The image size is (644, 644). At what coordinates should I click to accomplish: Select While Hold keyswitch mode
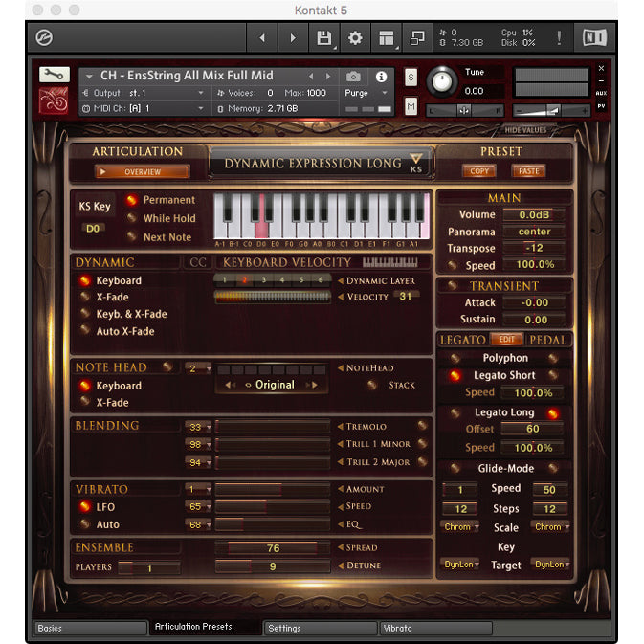(132, 218)
